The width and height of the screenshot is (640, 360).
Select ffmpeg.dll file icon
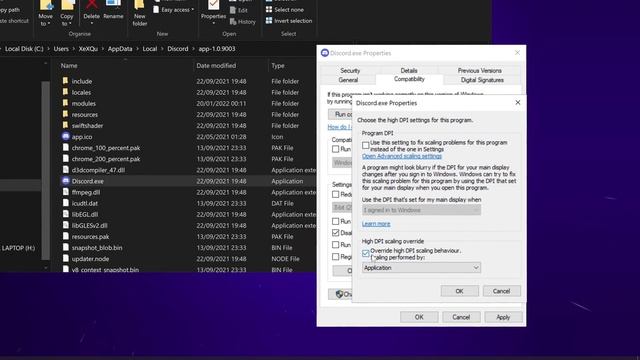point(65,191)
